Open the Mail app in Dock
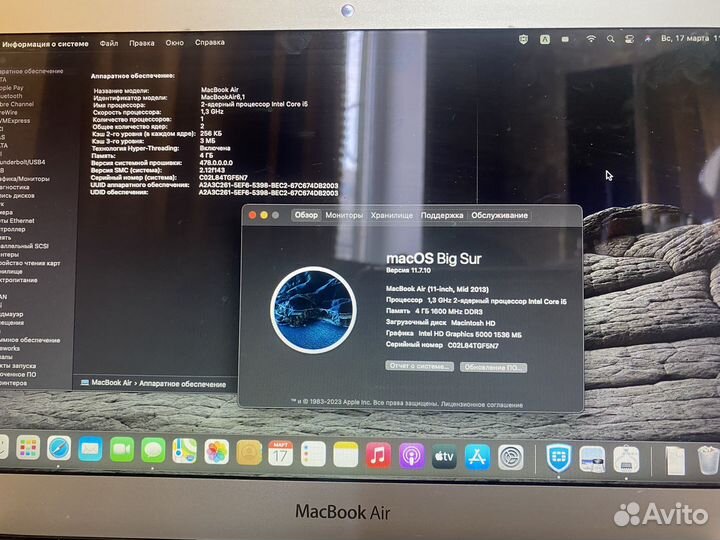Image resolution: width=720 pixels, height=540 pixels. [90, 449]
